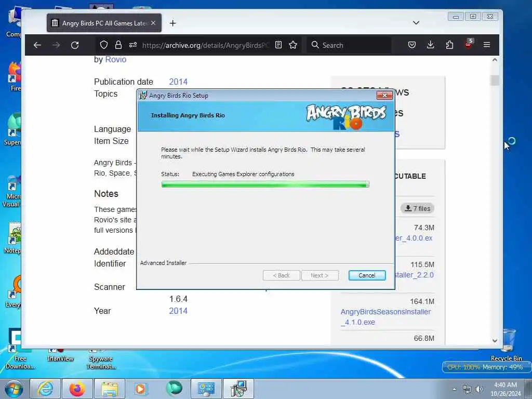Go back using Firefox back arrow
This screenshot has width=532, height=399.
37,45
